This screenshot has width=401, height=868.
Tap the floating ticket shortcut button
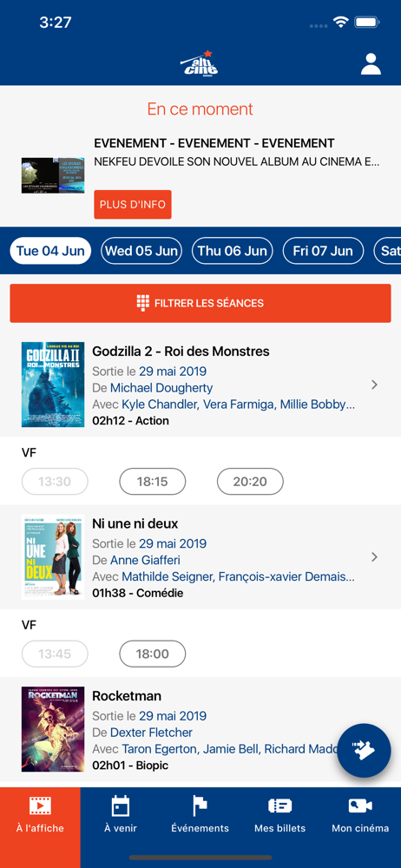(364, 750)
